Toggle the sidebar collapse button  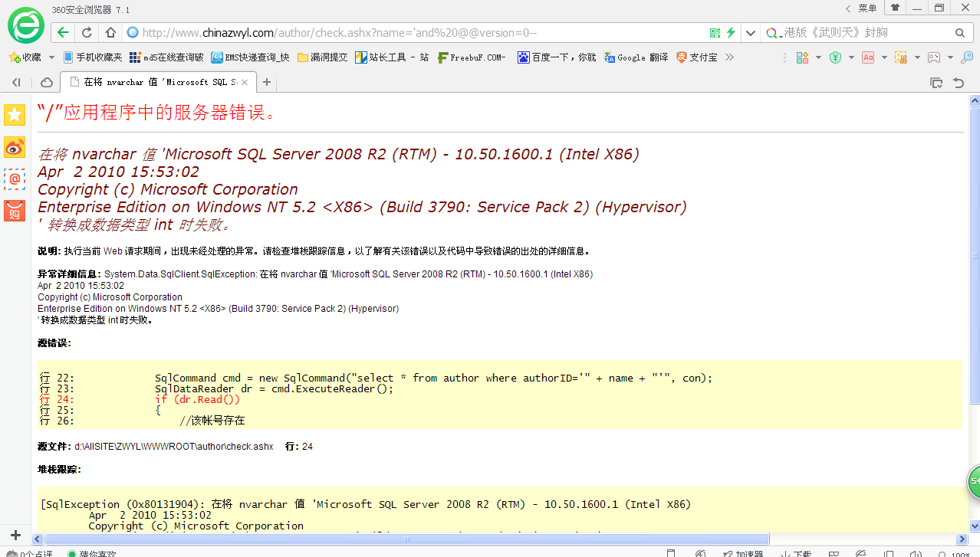tap(16, 82)
